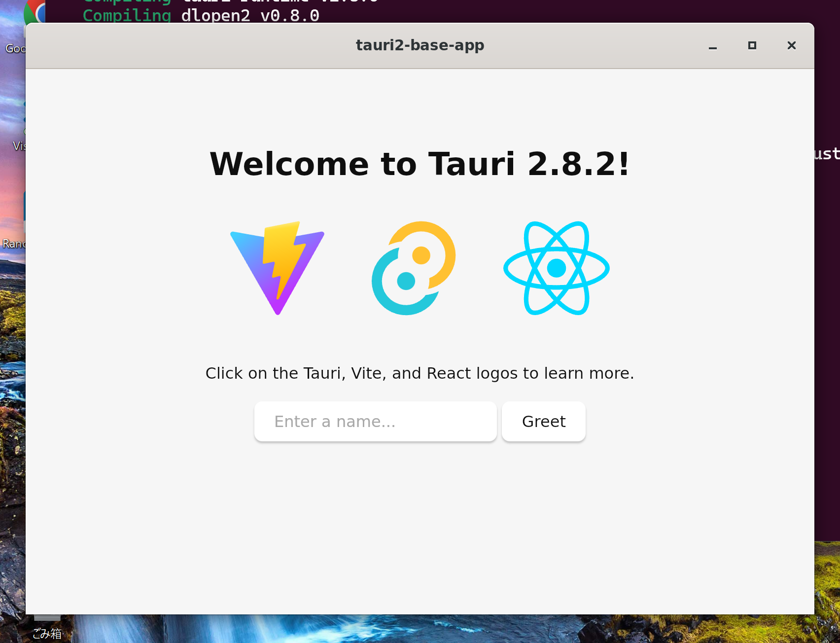
Task: Click the tauri2-base-app title bar text
Action: coord(420,45)
